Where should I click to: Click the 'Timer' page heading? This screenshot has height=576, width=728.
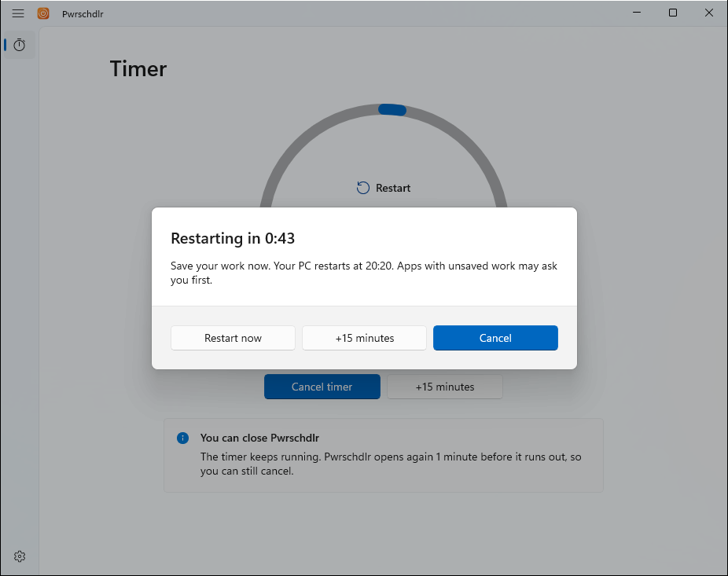click(138, 69)
